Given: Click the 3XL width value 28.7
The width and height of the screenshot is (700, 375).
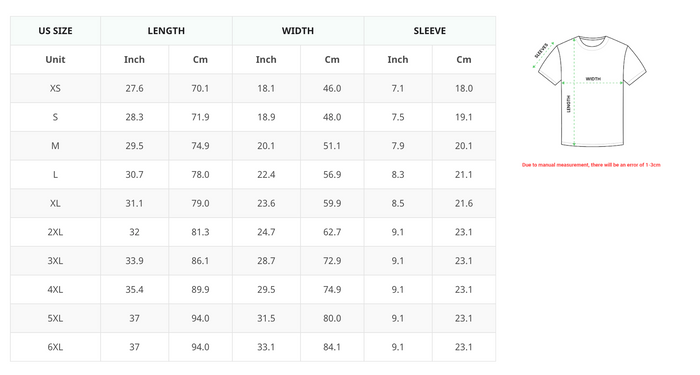Looking at the screenshot, I should tap(266, 261).
